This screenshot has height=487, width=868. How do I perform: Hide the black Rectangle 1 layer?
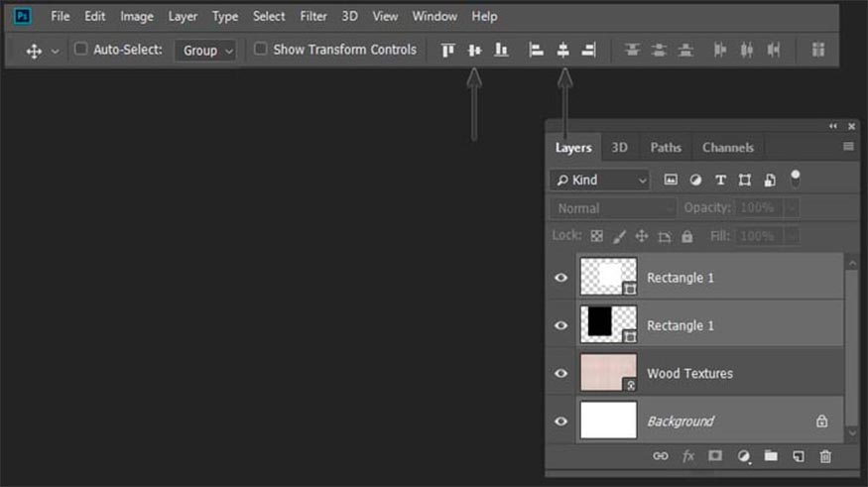pos(560,325)
